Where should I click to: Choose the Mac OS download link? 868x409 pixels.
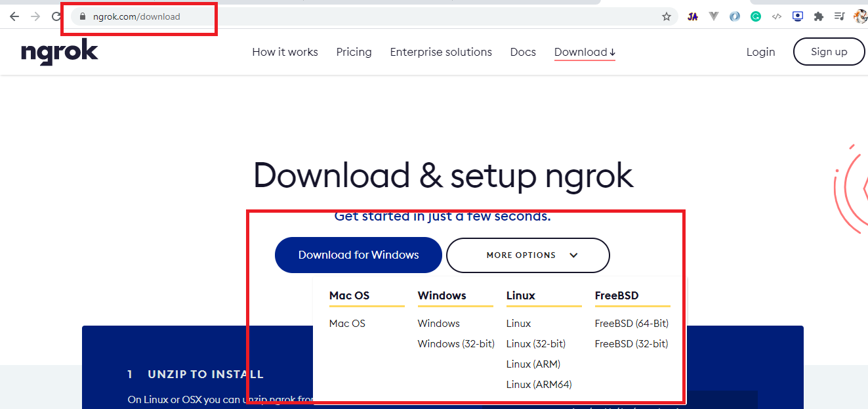pos(347,323)
